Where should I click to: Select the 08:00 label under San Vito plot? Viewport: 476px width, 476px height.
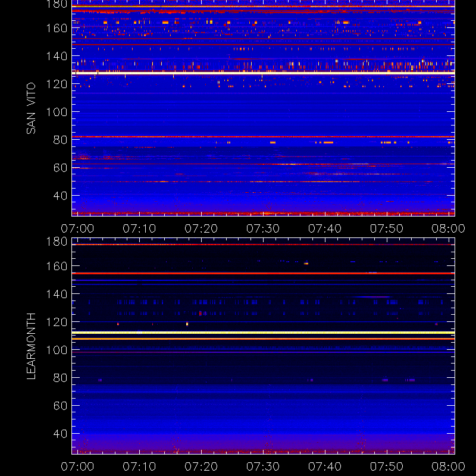[x=449, y=228]
